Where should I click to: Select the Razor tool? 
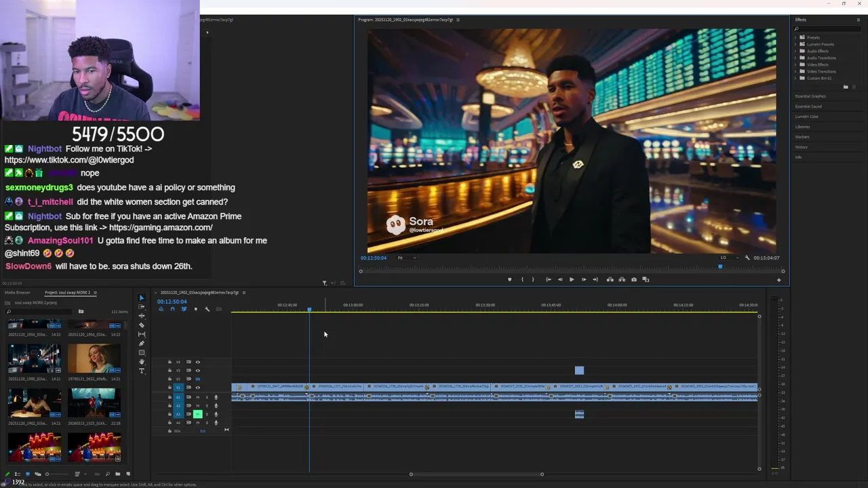pyautogui.click(x=142, y=325)
